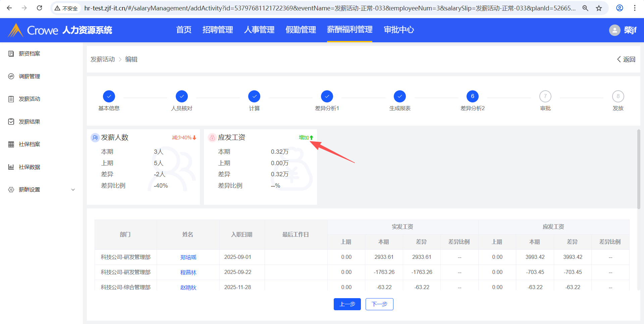This screenshot has height=324, width=644.
Task: Switch to 审批中心 top menu
Action: 399,30
